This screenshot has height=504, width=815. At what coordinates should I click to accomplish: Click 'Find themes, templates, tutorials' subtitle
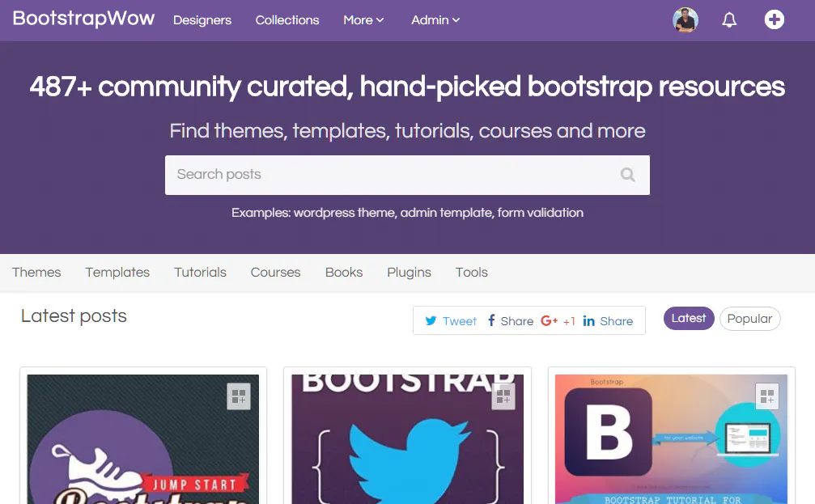(408, 131)
